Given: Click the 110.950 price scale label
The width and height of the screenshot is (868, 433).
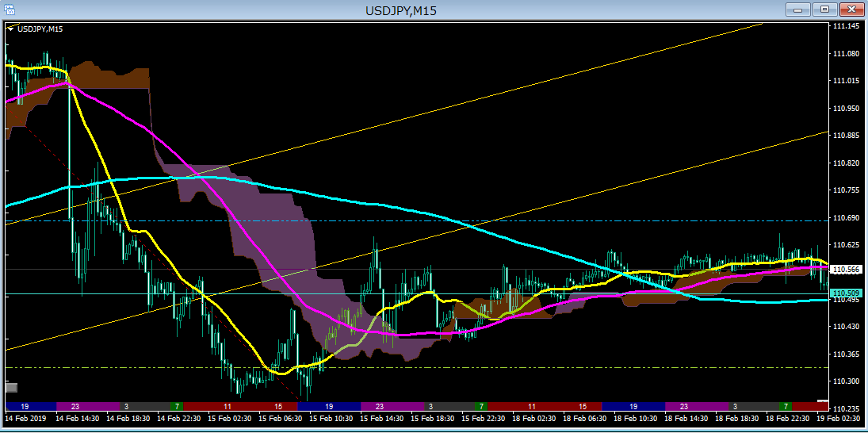Looking at the screenshot, I should coord(846,109).
